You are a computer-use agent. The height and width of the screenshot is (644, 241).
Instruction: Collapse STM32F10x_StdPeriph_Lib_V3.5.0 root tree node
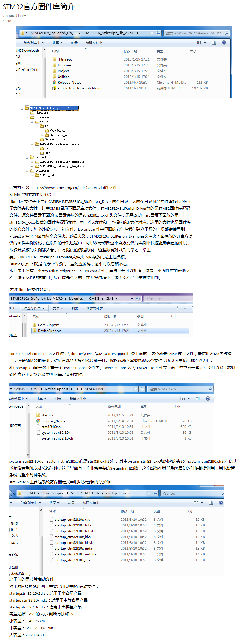(x=22, y=108)
